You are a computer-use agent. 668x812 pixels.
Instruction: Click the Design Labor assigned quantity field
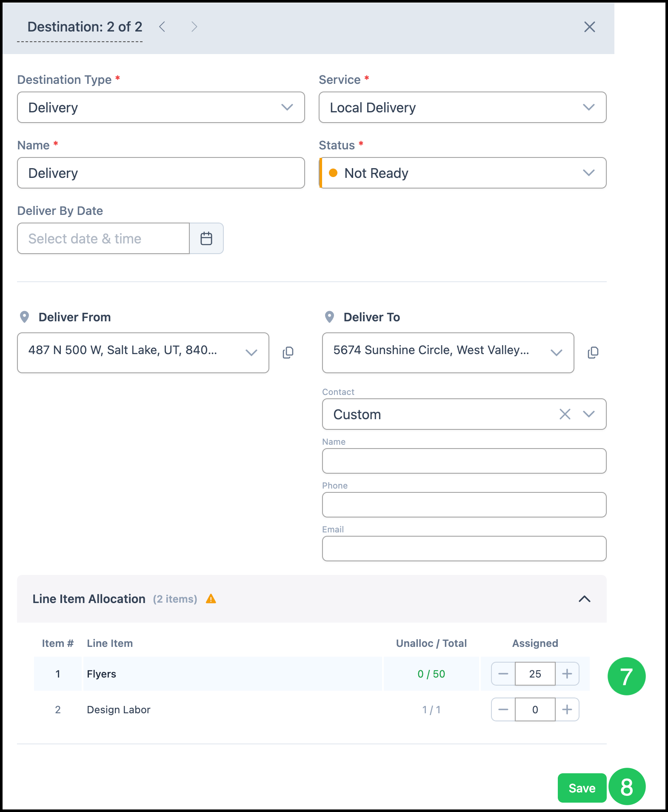pos(535,709)
